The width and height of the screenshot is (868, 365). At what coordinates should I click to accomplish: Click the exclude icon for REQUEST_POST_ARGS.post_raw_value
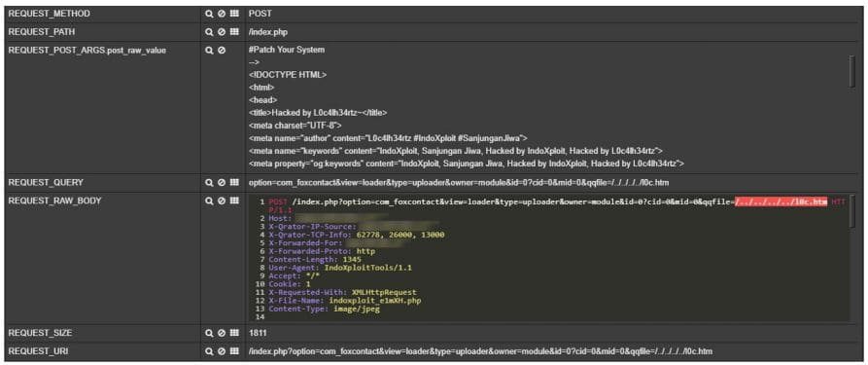[222, 50]
